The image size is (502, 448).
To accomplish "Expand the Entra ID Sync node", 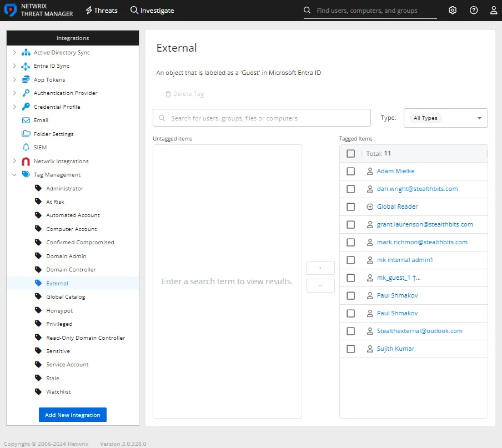I will tap(14, 66).
